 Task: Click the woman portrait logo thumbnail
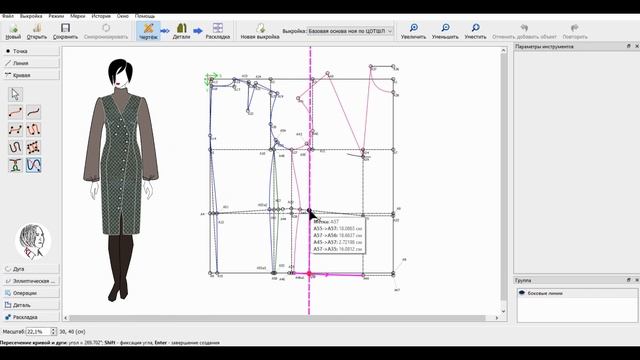click(33, 242)
